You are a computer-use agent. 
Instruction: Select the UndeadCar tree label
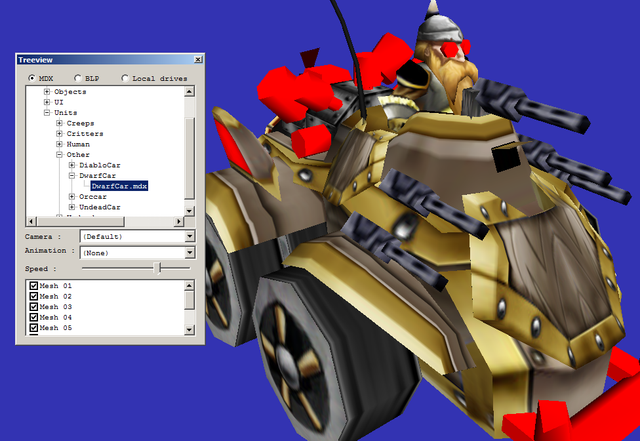pyautogui.click(x=100, y=207)
